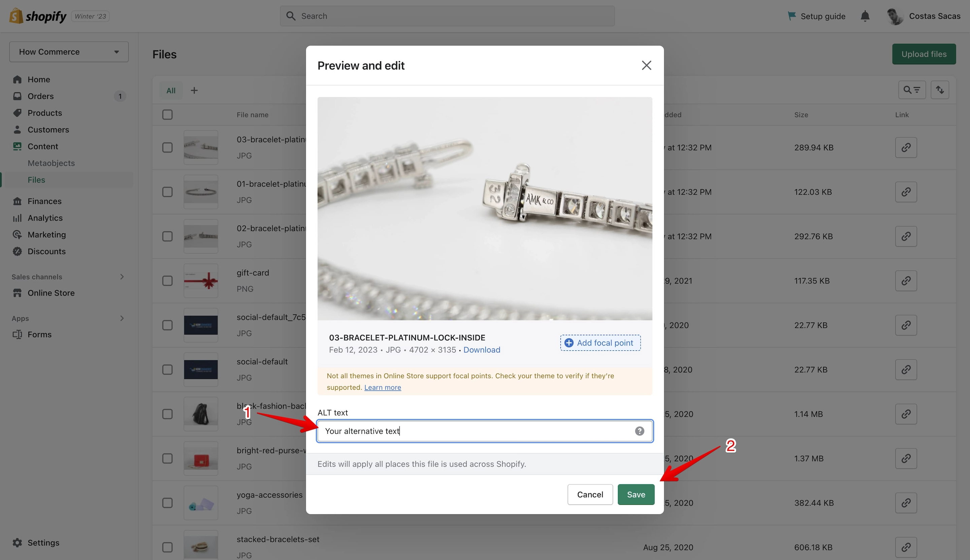
Task: Check the gift-card file checkbox
Action: click(167, 281)
